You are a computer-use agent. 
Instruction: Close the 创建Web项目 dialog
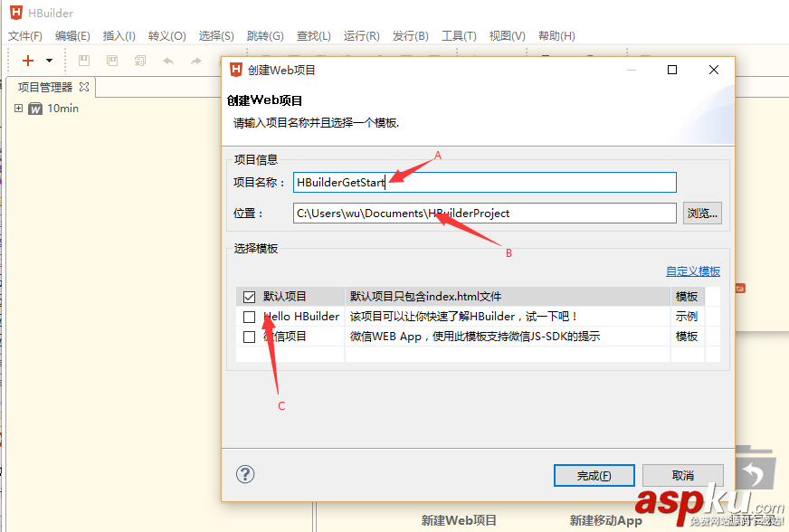tap(714, 70)
